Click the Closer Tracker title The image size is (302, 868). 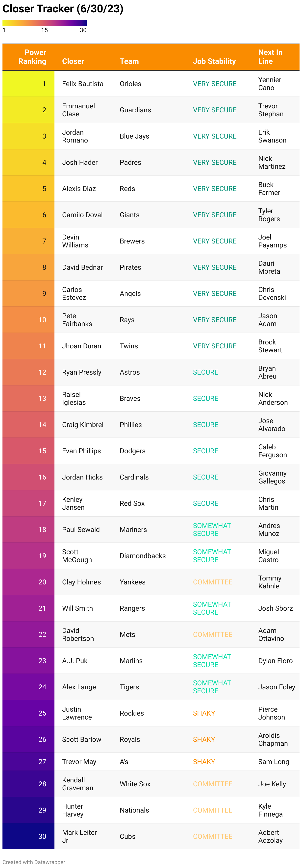[x=63, y=9]
